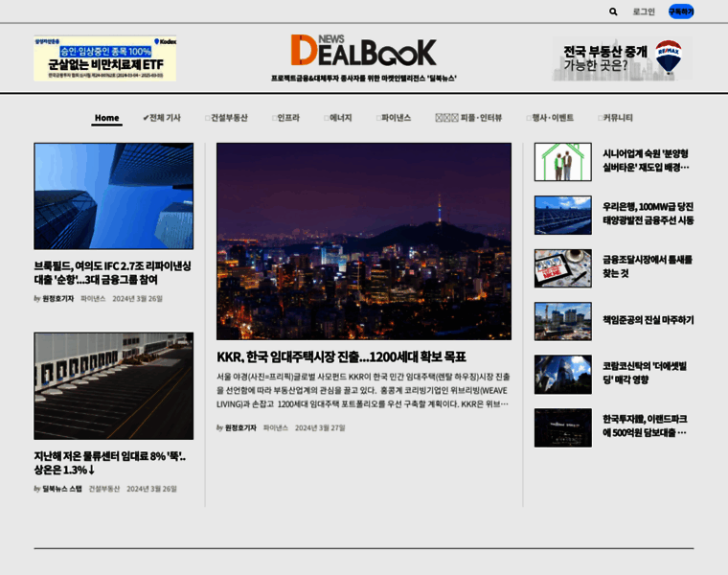Viewport: 728px width, 575px height.
Task: Open the 인프라 menu item
Action: pos(285,118)
